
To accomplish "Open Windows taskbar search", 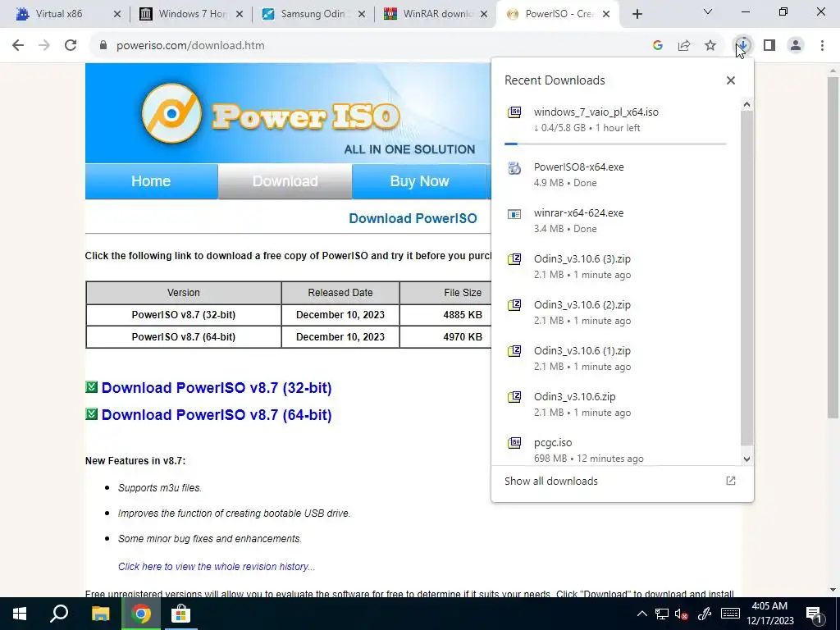I will (59, 614).
